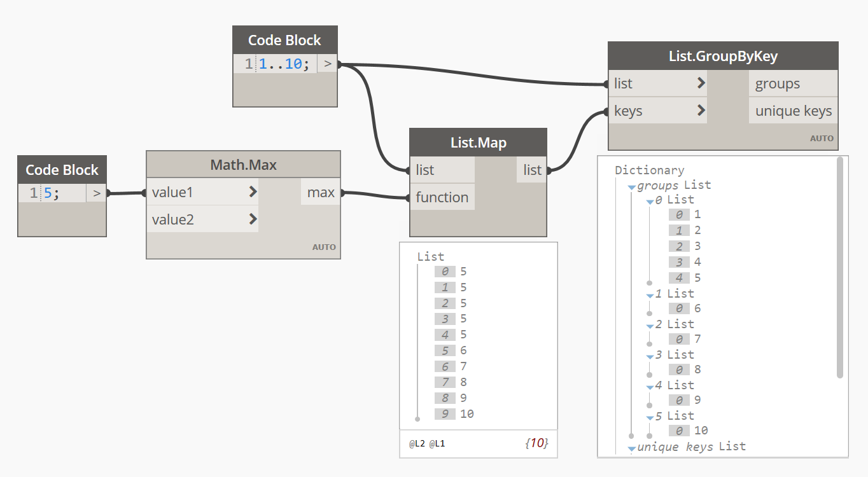
Task: Click the value2 input label on Math.Max
Action: pyautogui.click(x=172, y=219)
